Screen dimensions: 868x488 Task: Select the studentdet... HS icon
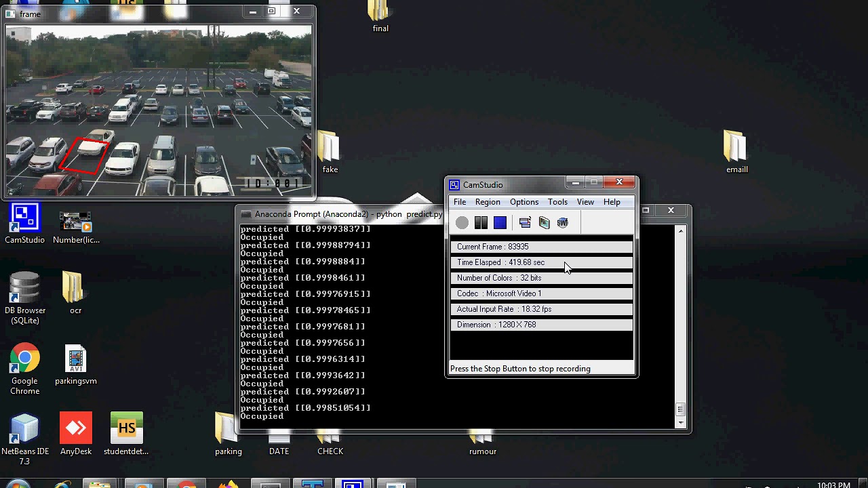click(126, 434)
